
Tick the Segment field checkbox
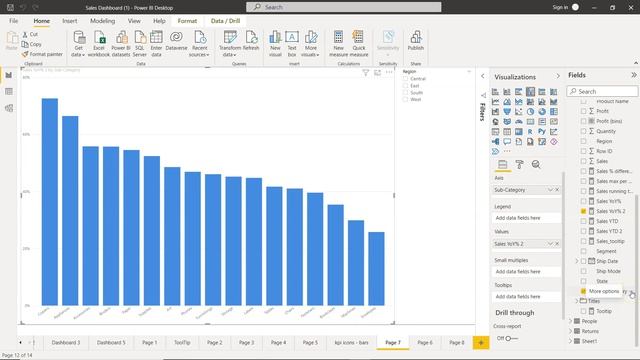583,251
